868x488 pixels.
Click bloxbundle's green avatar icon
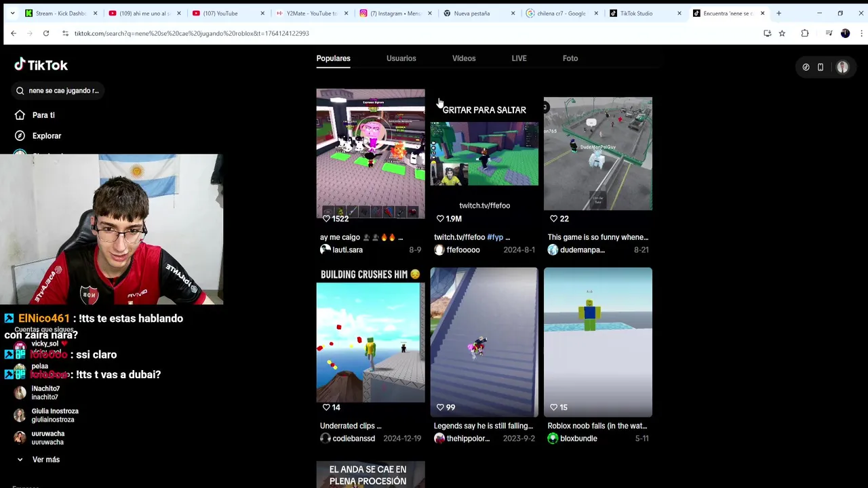(x=553, y=439)
